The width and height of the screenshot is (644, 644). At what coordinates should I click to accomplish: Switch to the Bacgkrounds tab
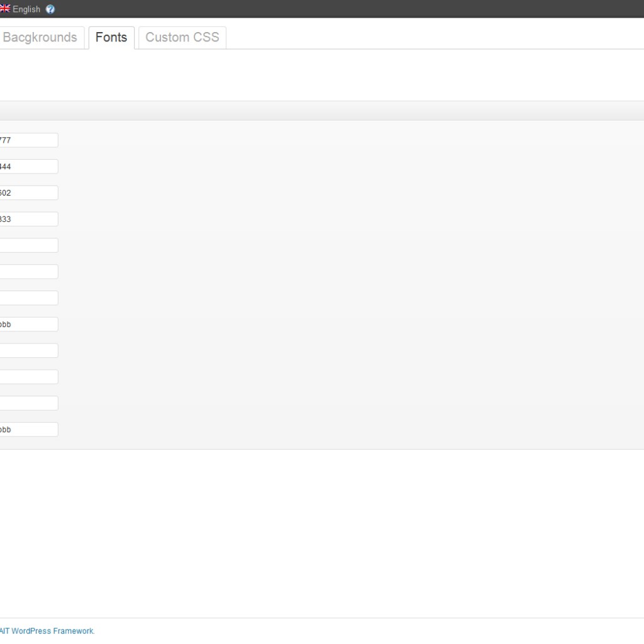[x=40, y=38]
